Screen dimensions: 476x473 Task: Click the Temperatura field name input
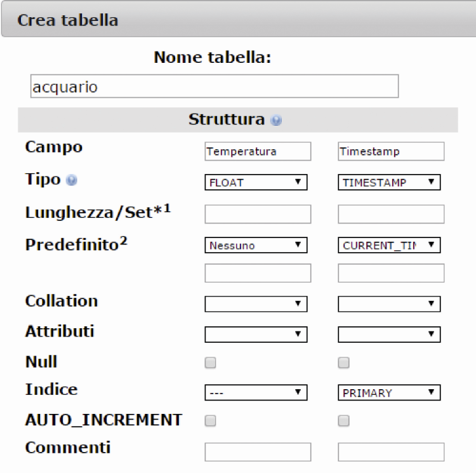click(x=258, y=151)
